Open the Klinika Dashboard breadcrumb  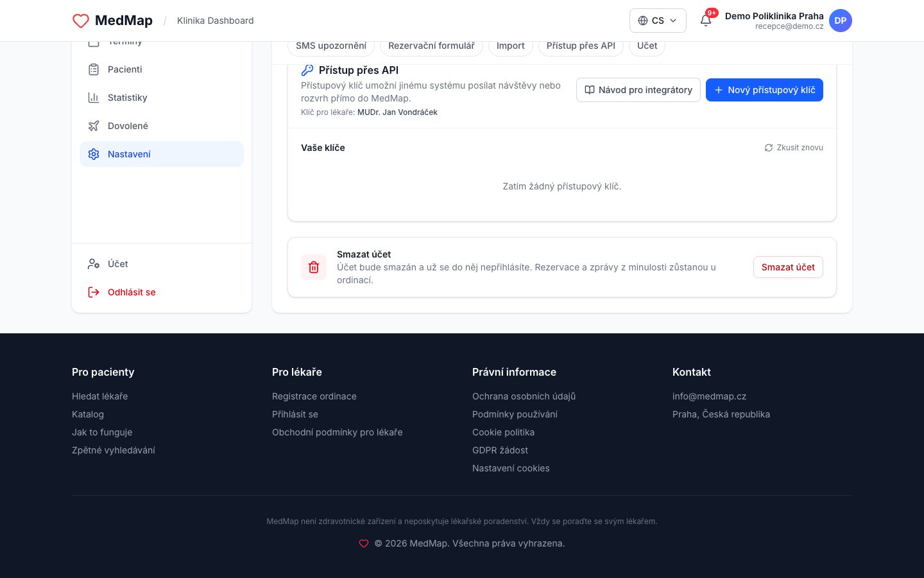tap(216, 21)
